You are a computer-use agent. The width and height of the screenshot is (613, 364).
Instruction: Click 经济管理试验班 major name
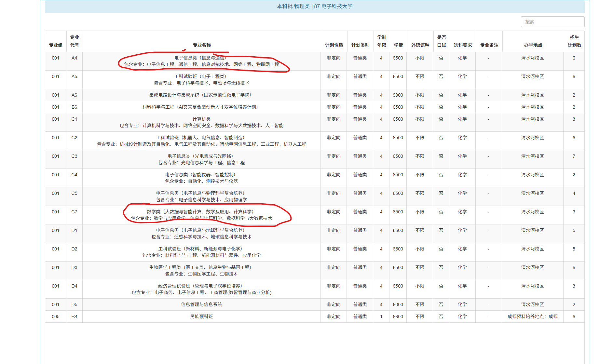pyautogui.click(x=201, y=286)
